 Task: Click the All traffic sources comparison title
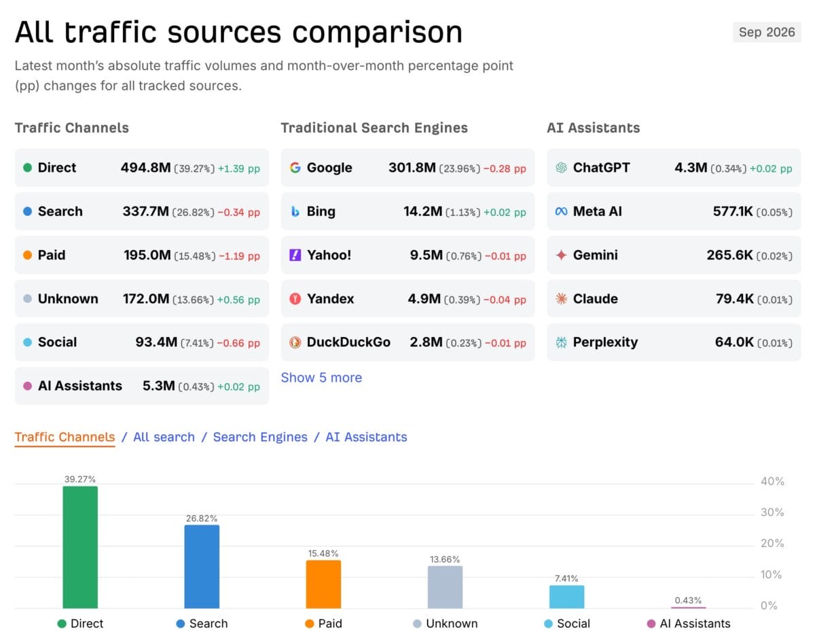(239, 32)
